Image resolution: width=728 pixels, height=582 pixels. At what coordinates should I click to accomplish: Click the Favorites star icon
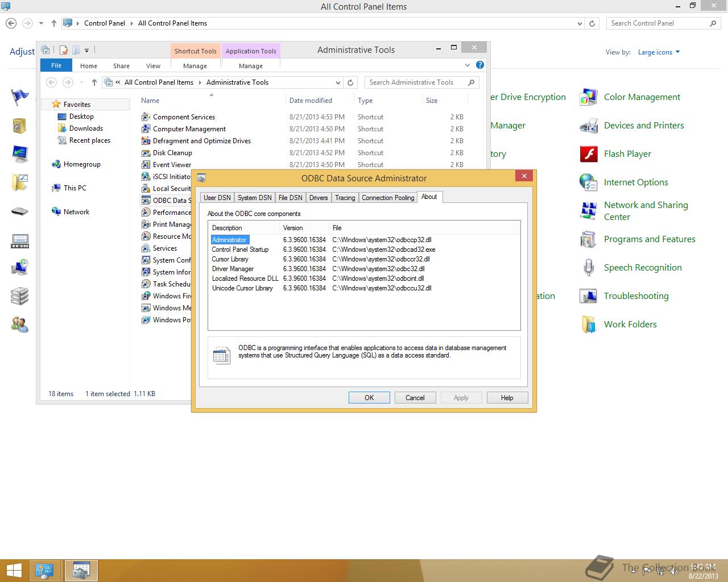pos(56,104)
